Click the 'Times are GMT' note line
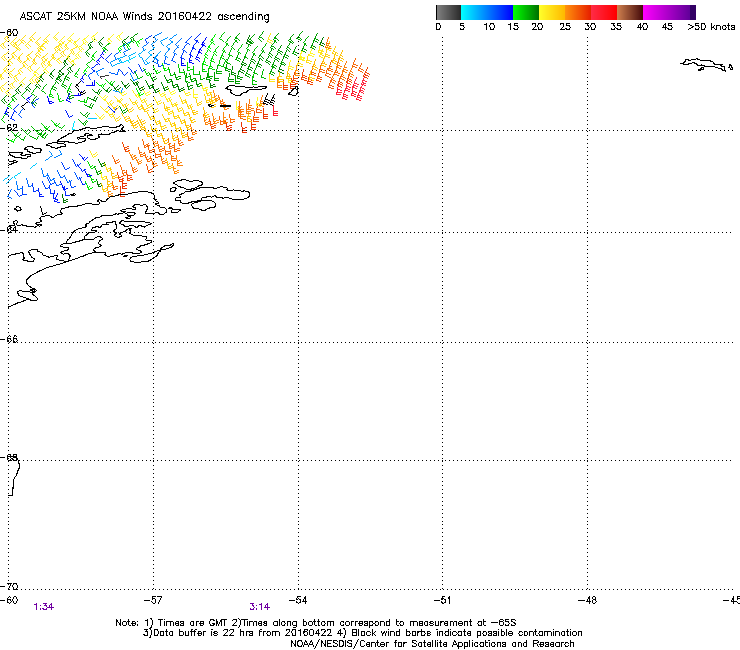This screenshot has width=740, height=650. (316, 623)
